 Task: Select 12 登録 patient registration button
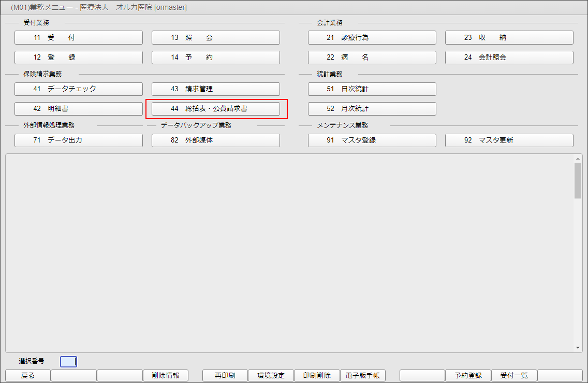point(78,58)
